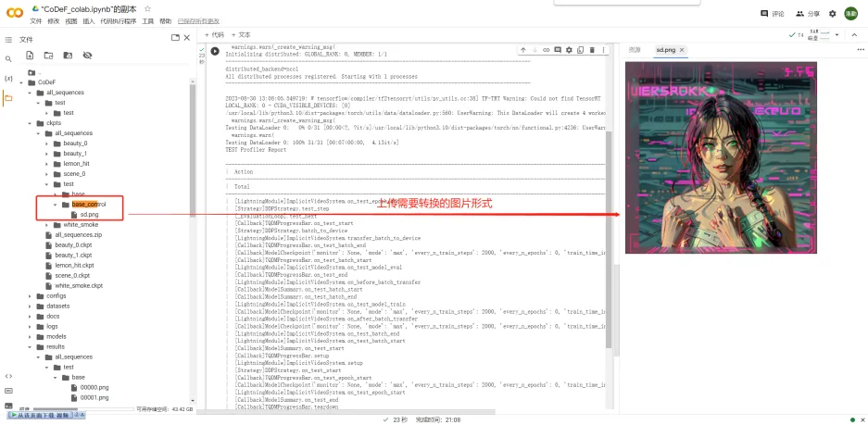Image resolution: width=868 pixels, height=425 pixels.
Task: Open cell editor settings gear
Action: [x=569, y=50]
